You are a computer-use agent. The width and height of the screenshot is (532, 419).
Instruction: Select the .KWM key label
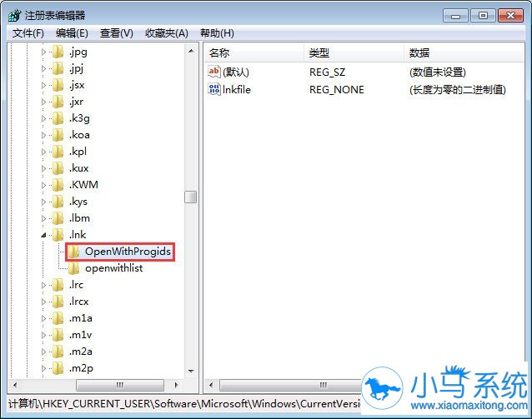(x=83, y=185)
